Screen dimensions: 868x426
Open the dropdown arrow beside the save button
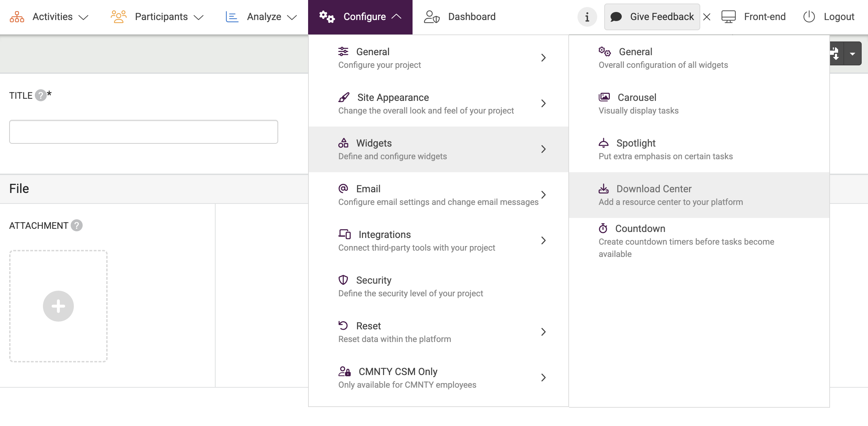tap(852, 54)
